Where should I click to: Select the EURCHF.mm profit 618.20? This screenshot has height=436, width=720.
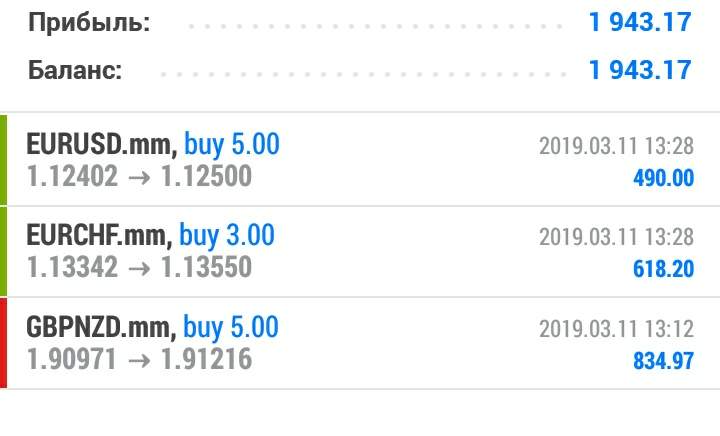(662, 269)
